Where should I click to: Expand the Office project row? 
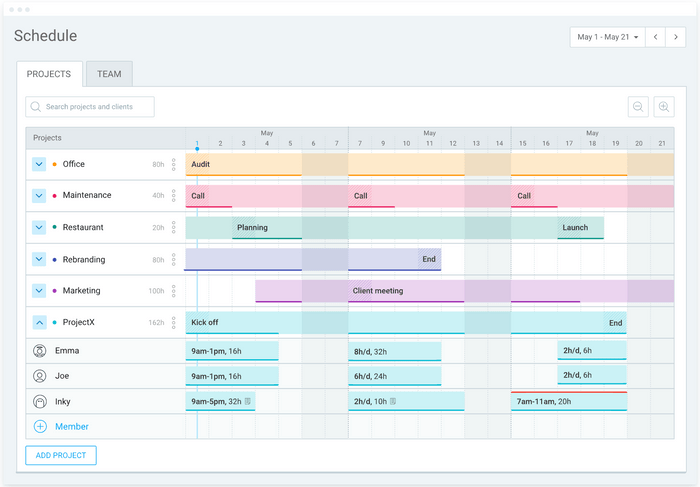[x=39, y=164]
